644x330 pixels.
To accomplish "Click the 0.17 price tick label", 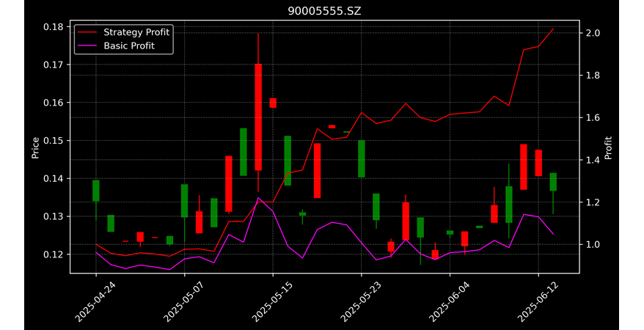I will point(54,65).
